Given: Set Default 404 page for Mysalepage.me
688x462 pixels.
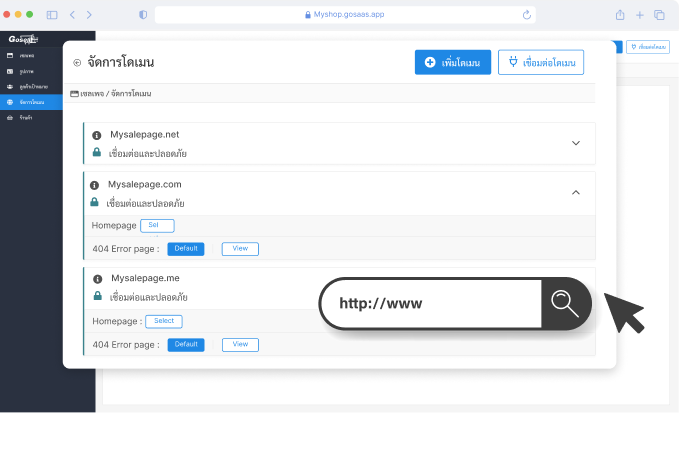Looking at the screenshot, I should (186, 345).
